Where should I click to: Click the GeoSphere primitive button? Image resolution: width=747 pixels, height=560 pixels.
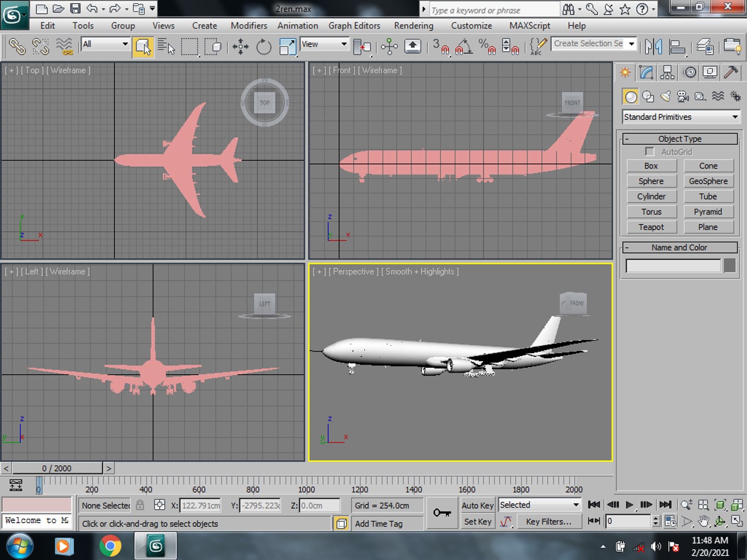point(708,181)
